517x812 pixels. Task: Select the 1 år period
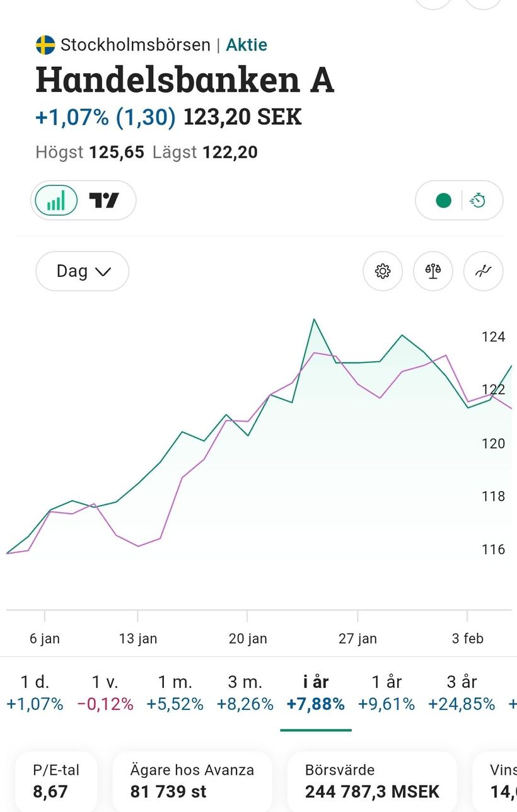[386, 692]
